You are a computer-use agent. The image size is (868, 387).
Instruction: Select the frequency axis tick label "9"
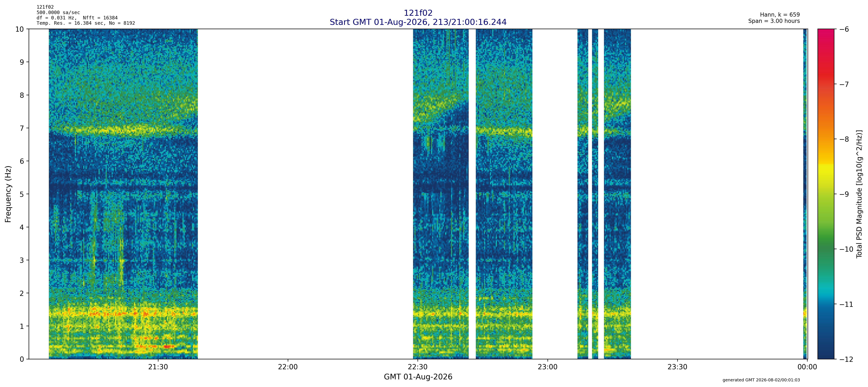point(22,62)
